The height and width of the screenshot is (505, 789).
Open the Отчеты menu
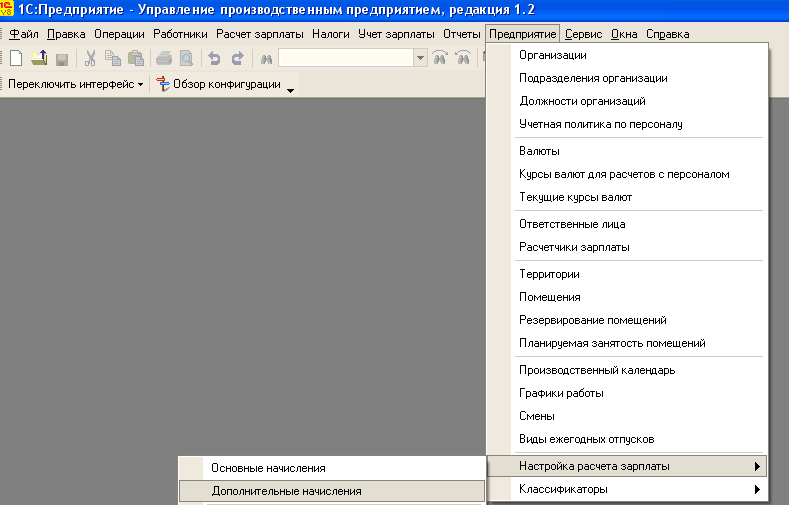click(461, 34)
